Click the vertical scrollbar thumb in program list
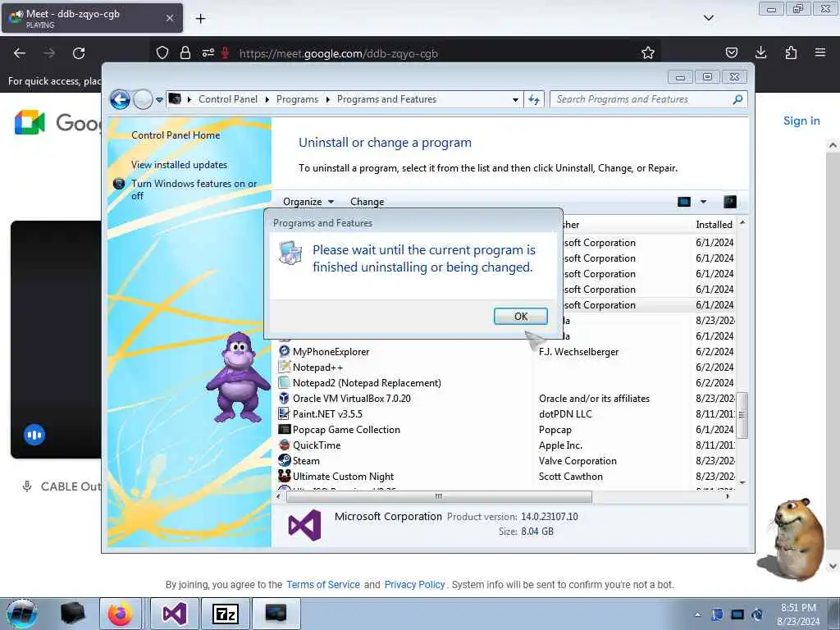The image size is (840, 630). [x=742, y=414]
